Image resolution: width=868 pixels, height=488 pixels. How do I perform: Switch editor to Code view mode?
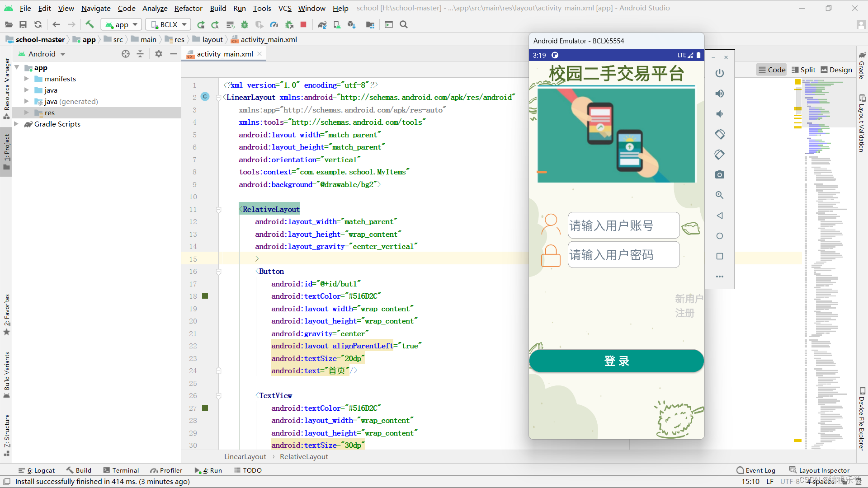point(772,70)
